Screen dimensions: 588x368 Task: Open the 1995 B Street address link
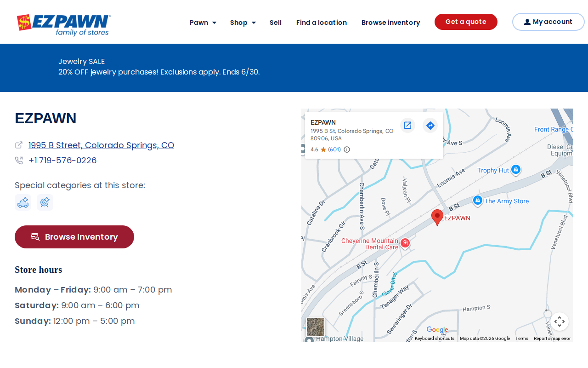click(101, 145)
